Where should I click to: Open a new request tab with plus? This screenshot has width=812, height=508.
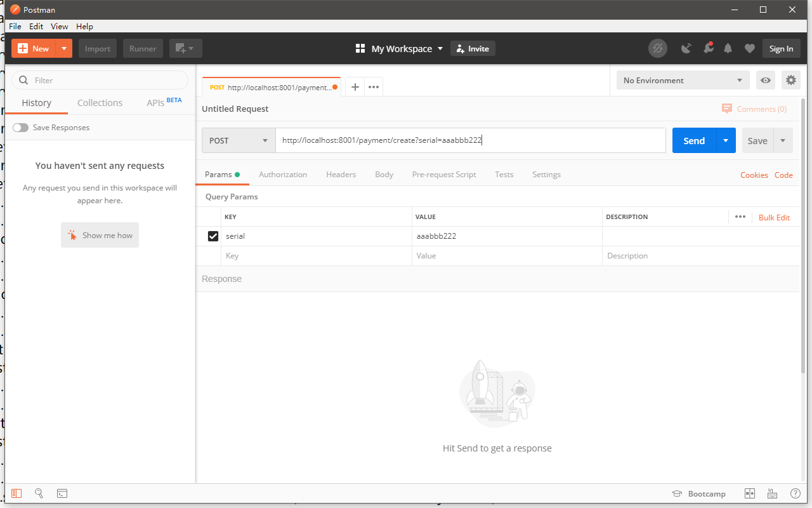[x=355, y=87]
